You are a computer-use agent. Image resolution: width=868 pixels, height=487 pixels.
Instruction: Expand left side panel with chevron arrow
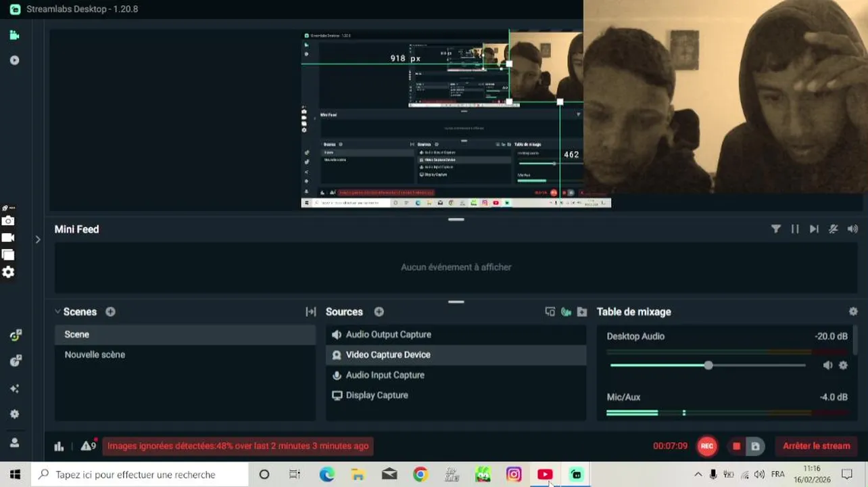(x=38, y=239)
